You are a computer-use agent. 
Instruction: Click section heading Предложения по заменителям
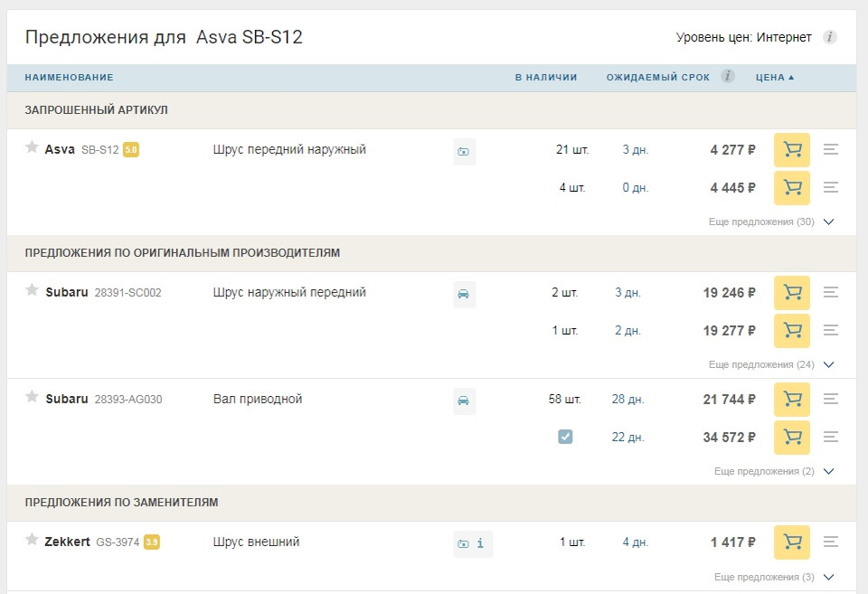121,503
